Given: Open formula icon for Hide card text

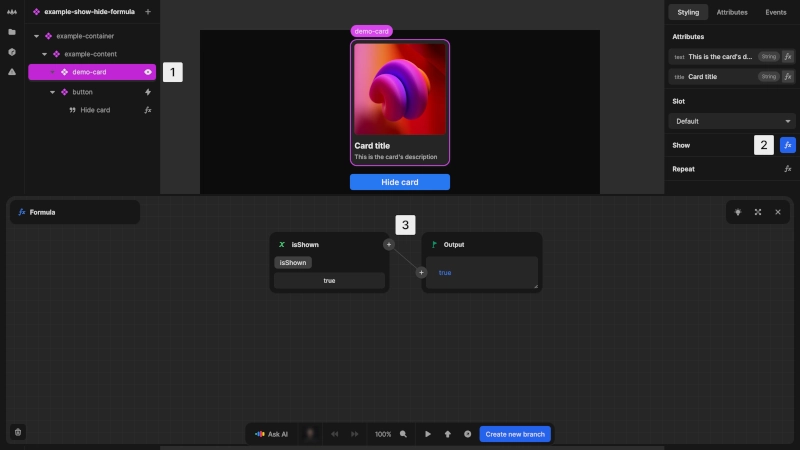Looking at the screenshot, I should [148, 110].
